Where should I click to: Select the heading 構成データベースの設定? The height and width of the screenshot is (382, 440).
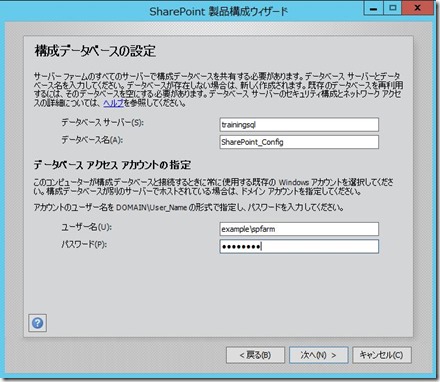[95, 51]
